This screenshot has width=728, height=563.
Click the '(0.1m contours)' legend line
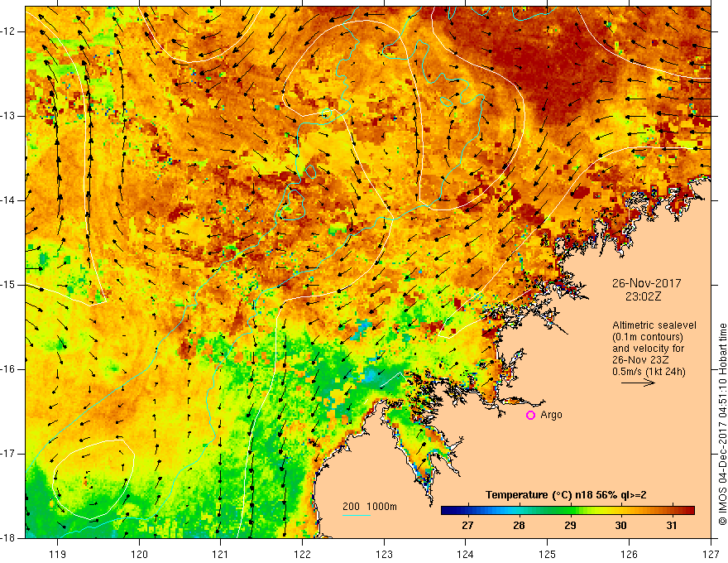coord(647,337)
